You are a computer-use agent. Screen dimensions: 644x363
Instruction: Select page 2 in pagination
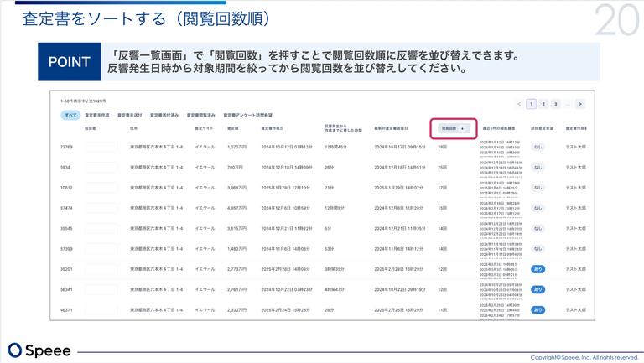(543, 104)
